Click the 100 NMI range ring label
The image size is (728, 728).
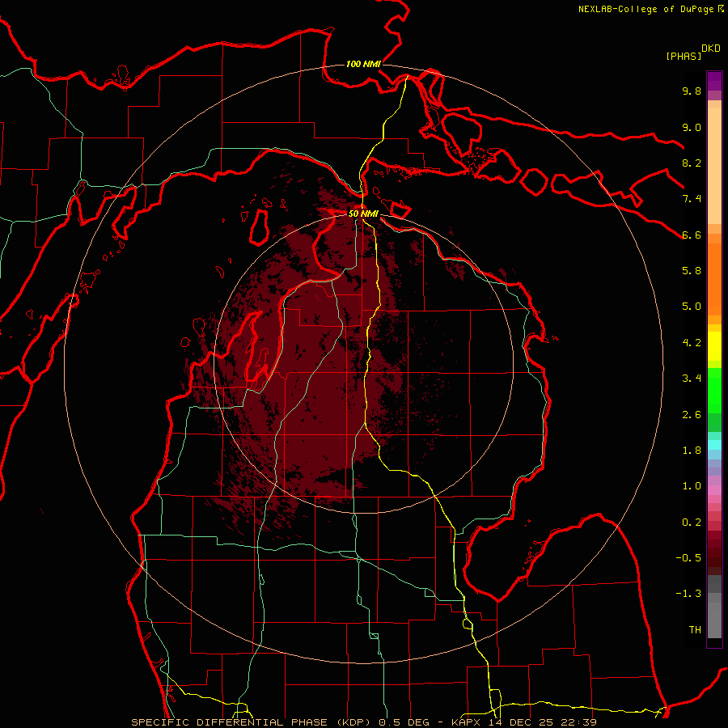363,64
